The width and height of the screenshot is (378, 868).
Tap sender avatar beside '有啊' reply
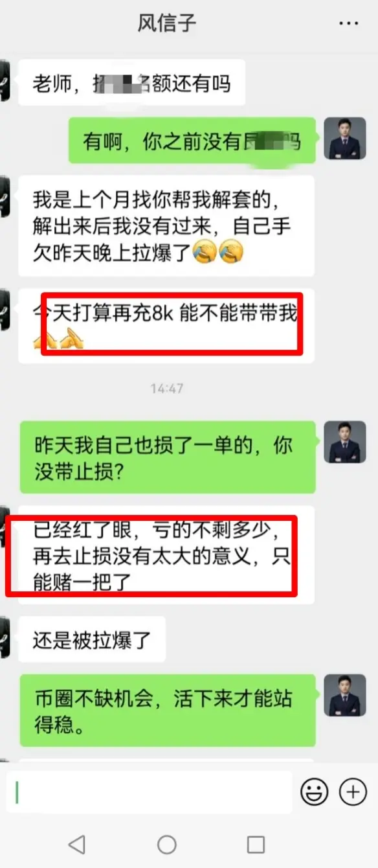pyautogui.click(x=340, y=139)
